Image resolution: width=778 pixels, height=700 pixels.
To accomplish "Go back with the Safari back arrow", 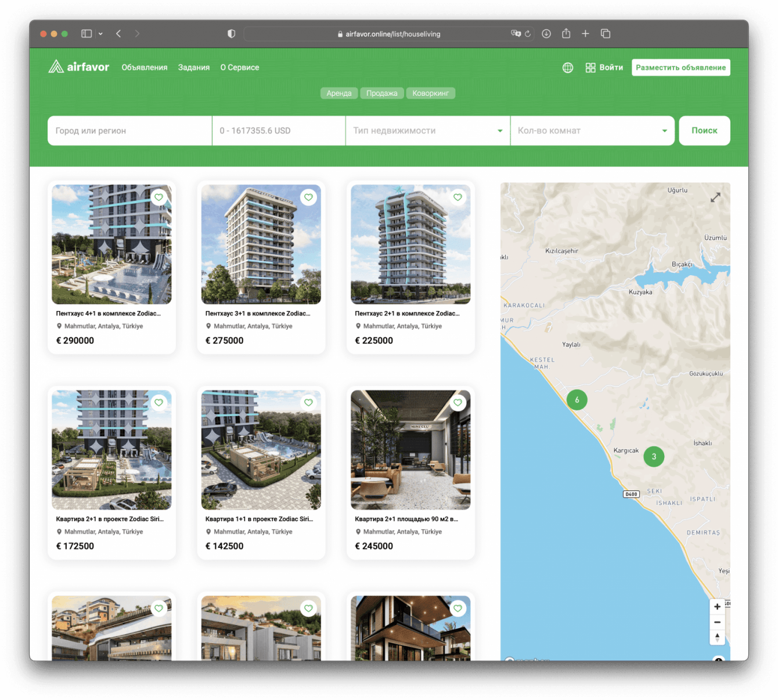I will [x=118, y=34].
